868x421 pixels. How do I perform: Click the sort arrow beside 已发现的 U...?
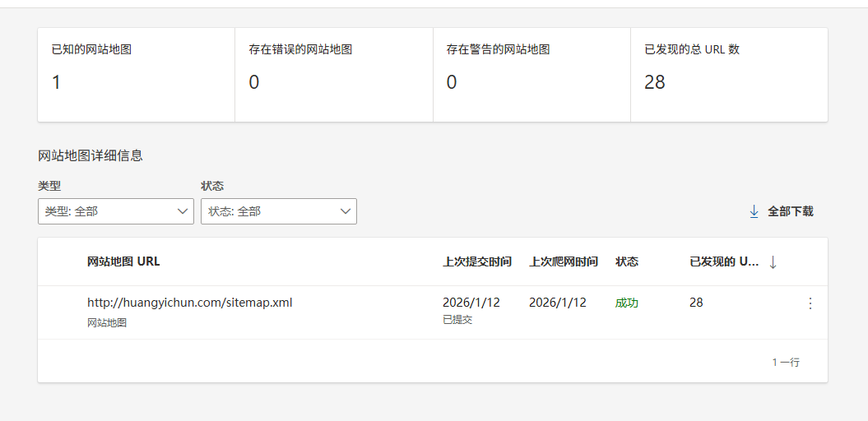coord(773,263)
